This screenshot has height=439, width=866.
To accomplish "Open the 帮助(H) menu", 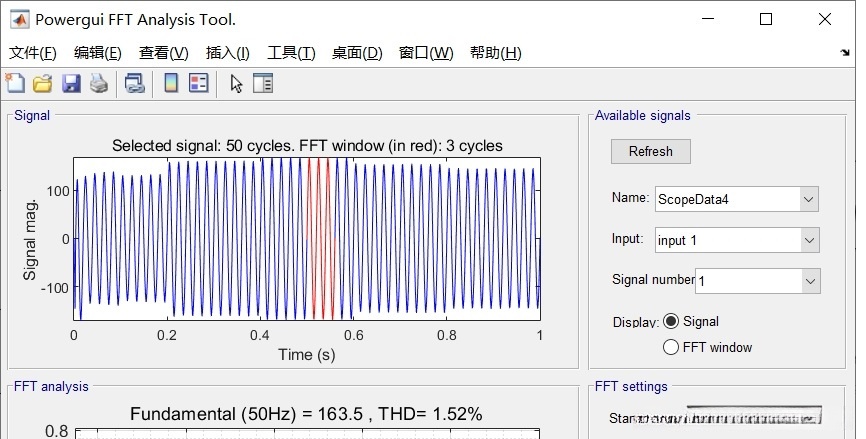I will (x=495, y=53).
